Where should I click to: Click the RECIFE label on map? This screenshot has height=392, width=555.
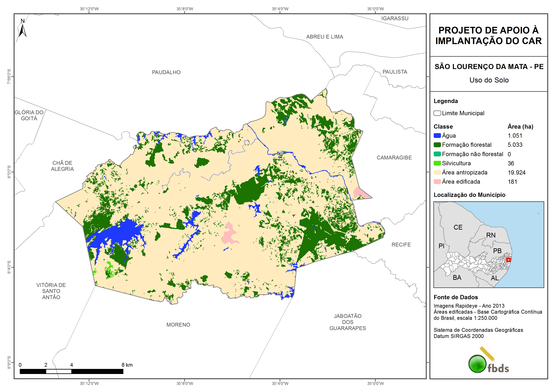click(401, 245)
